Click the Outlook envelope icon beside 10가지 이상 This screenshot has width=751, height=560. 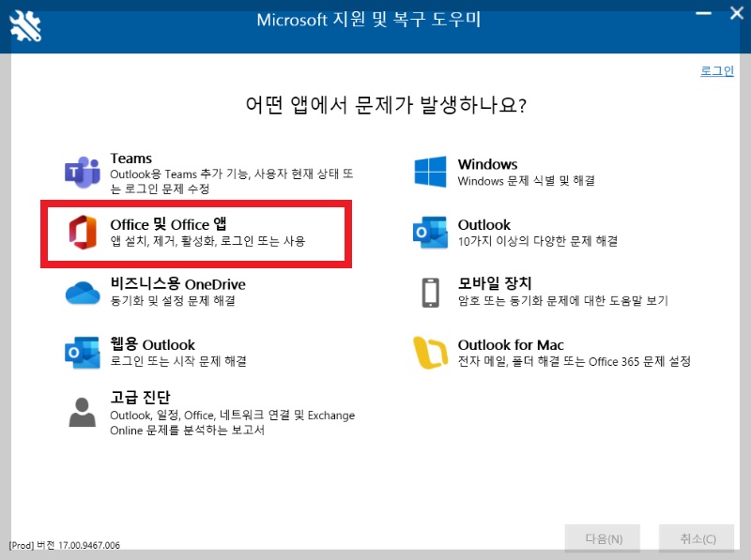pos(430,233)
